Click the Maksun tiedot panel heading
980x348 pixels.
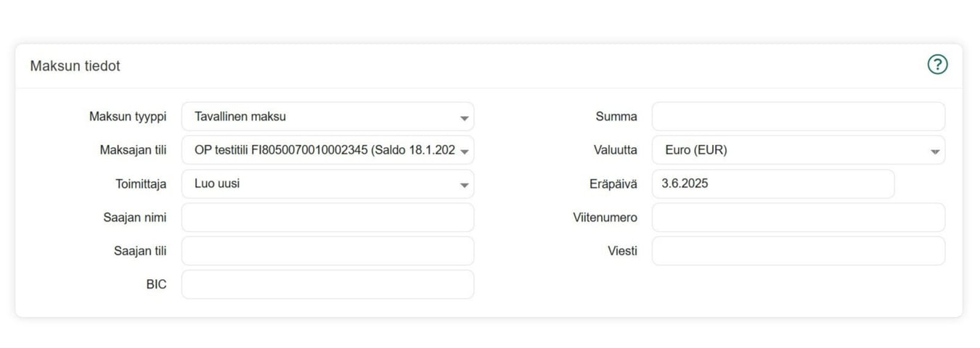click(75, 66)
